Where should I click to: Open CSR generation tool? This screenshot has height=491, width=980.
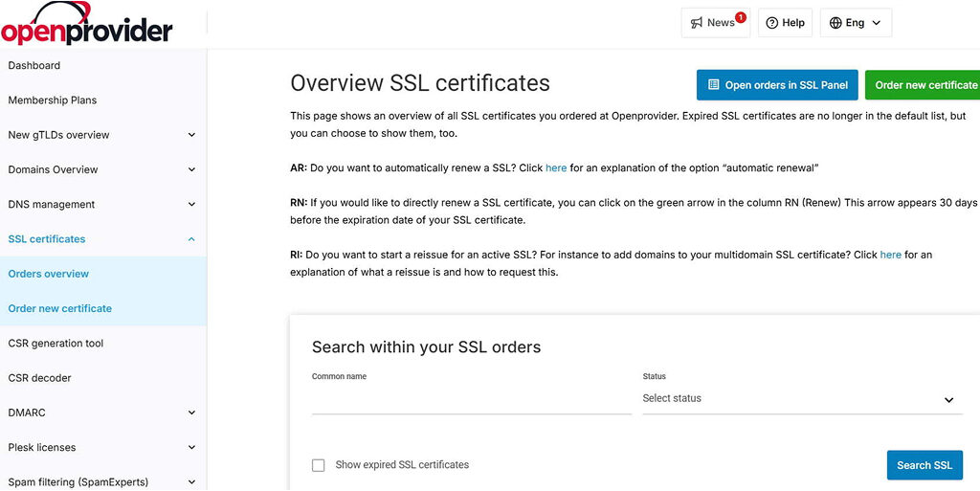click(x=56, y=343)
